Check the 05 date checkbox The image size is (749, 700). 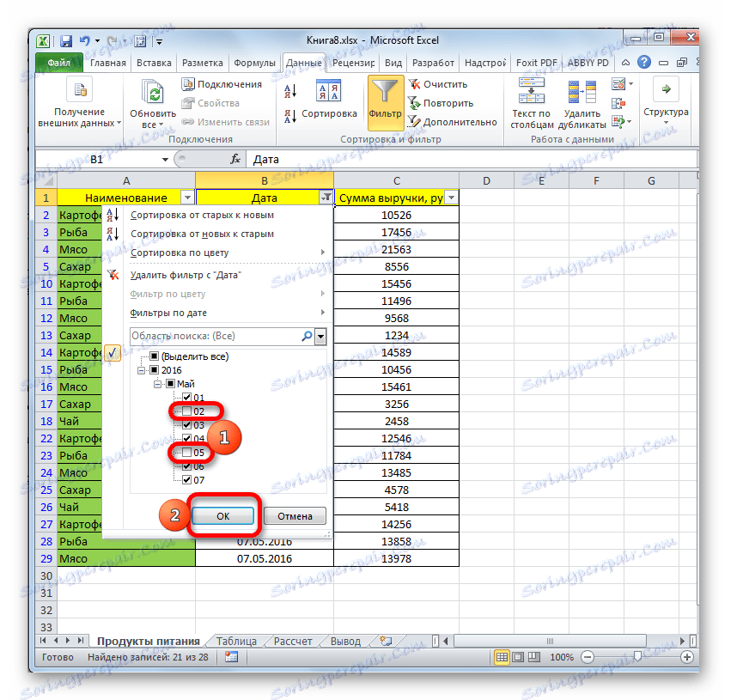point(186,452)
